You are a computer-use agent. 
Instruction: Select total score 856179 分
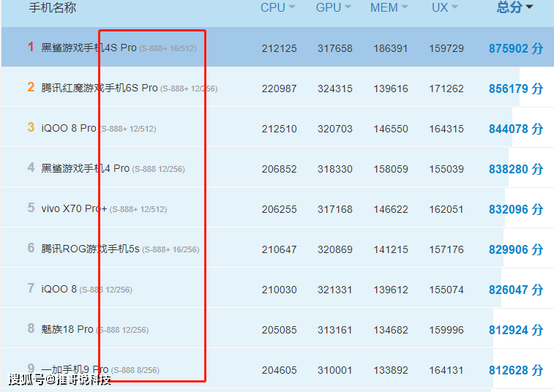point(516,88)
